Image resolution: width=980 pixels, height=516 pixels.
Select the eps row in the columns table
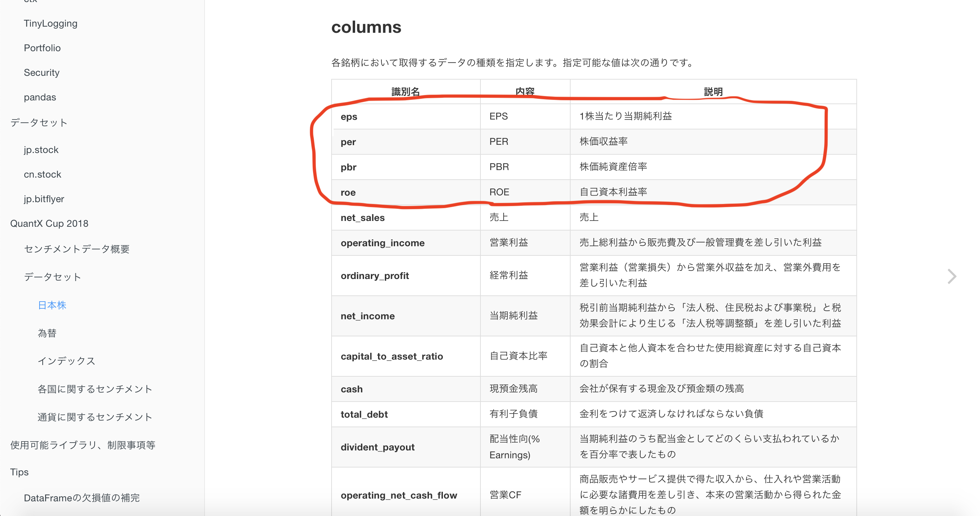point(349,116)
